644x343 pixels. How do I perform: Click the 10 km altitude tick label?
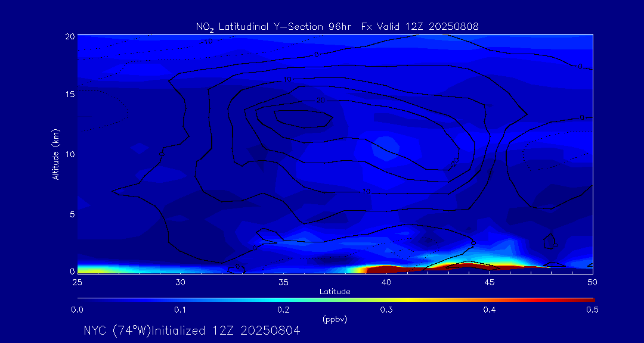pos(69,154)
